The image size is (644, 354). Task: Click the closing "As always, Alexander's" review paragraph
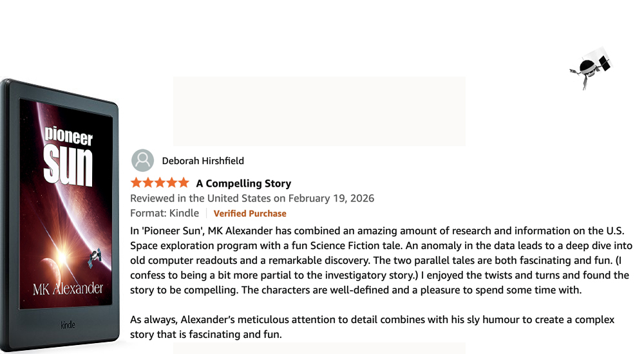point(372,327)
